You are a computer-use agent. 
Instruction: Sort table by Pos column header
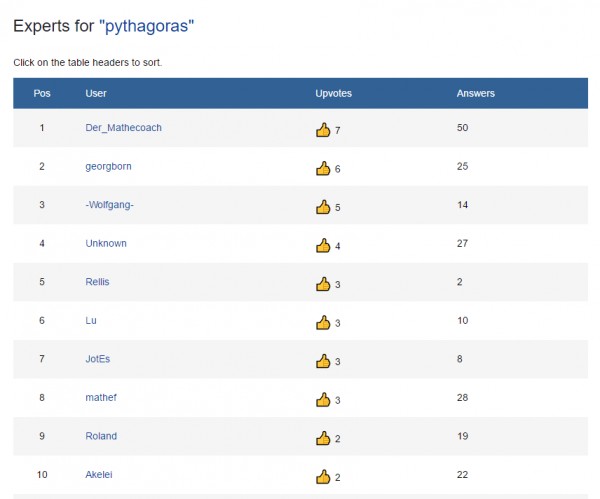(x=42, y=93)
